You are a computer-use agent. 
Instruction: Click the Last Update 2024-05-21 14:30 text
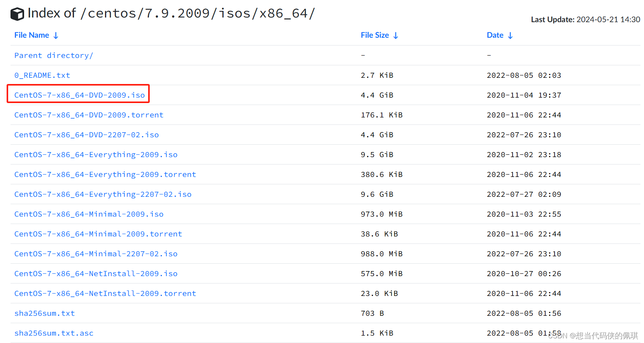pos(585,19)
